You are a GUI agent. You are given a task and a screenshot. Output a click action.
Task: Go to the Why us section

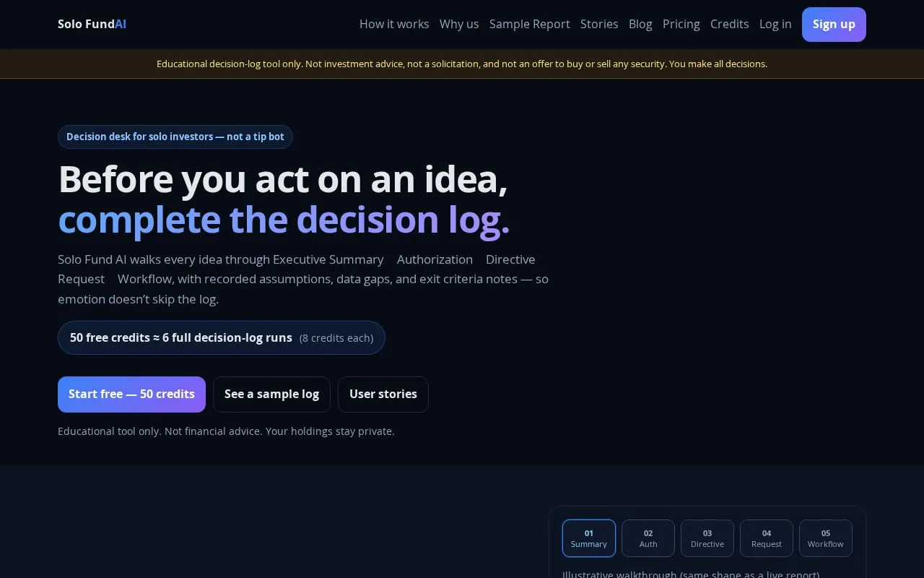point(459,24)
